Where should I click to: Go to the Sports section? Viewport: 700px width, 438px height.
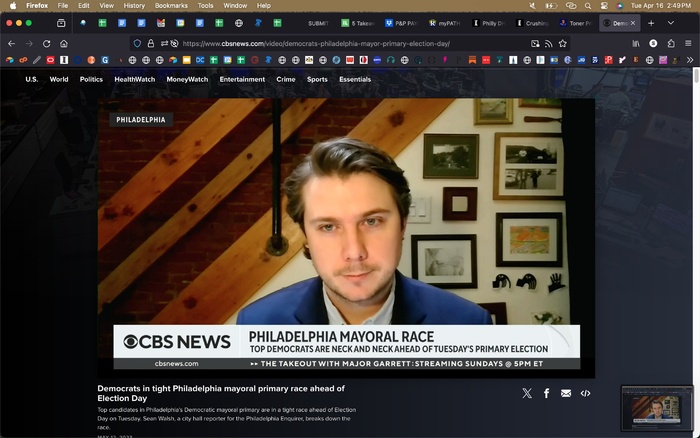click(317, 79)
